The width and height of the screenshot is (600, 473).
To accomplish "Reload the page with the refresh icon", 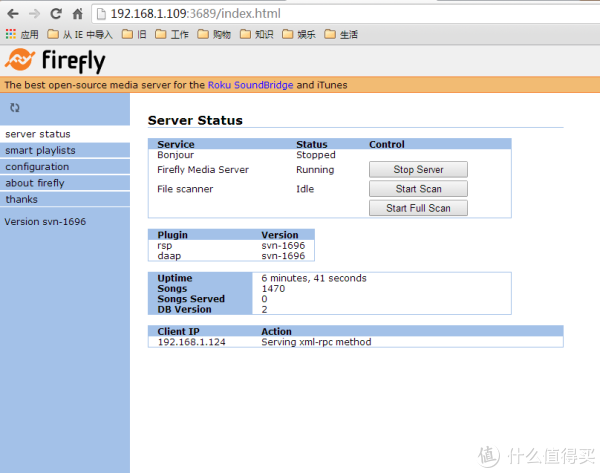I will (x=55, y=14).
